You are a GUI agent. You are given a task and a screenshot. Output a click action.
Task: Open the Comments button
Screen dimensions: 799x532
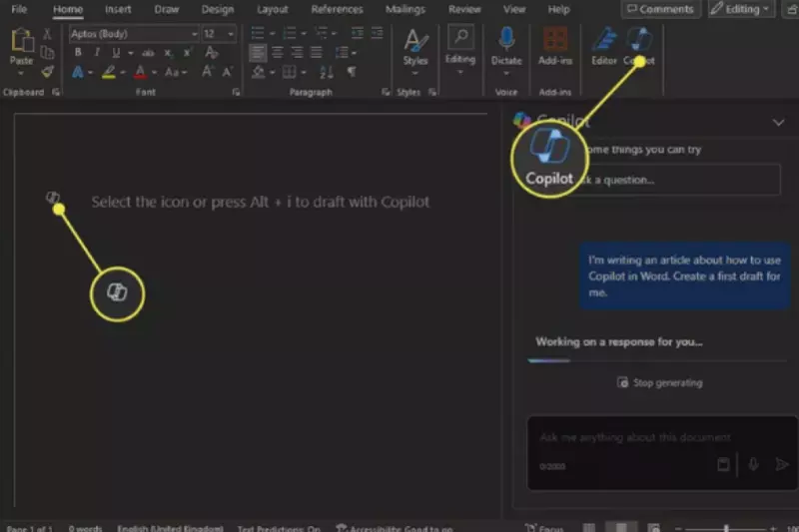(x=660, y=9)
